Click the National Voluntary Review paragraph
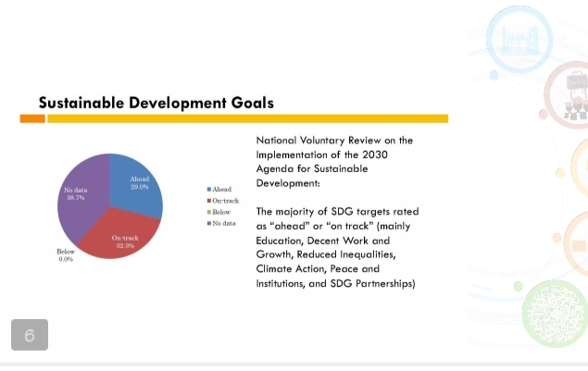Viewport: 588px width, 371px height. coord(333,162)
